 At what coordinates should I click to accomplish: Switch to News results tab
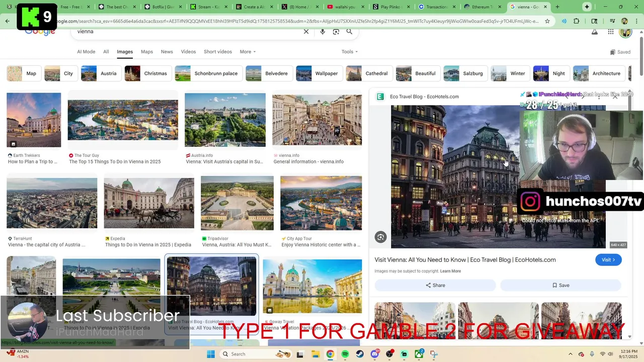pyautogui.click(x=167, y=52)
